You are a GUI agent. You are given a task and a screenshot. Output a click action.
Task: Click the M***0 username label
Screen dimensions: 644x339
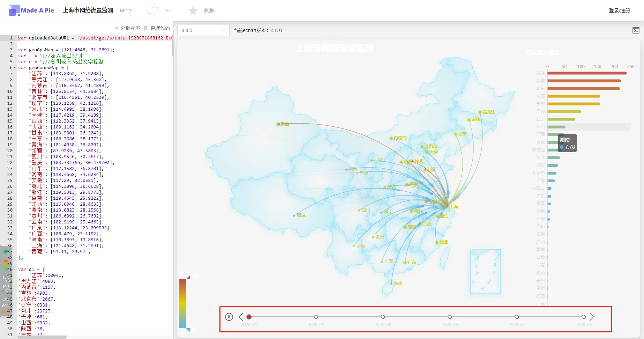click(x=126, y=10)
